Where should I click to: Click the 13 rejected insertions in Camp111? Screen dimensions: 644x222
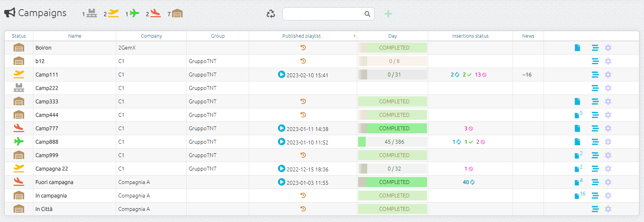pyautogui.click(x=481, y=75)
